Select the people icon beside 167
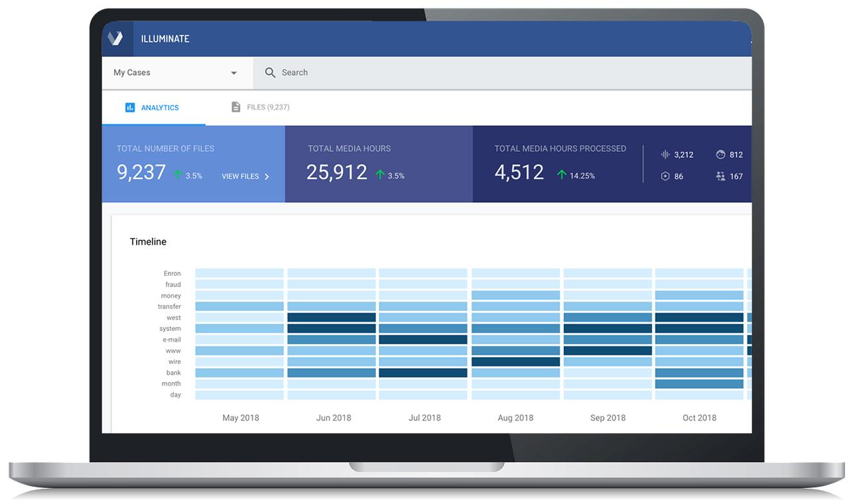The height and width of the screenshot is (504, 849). tap(721, 176)
